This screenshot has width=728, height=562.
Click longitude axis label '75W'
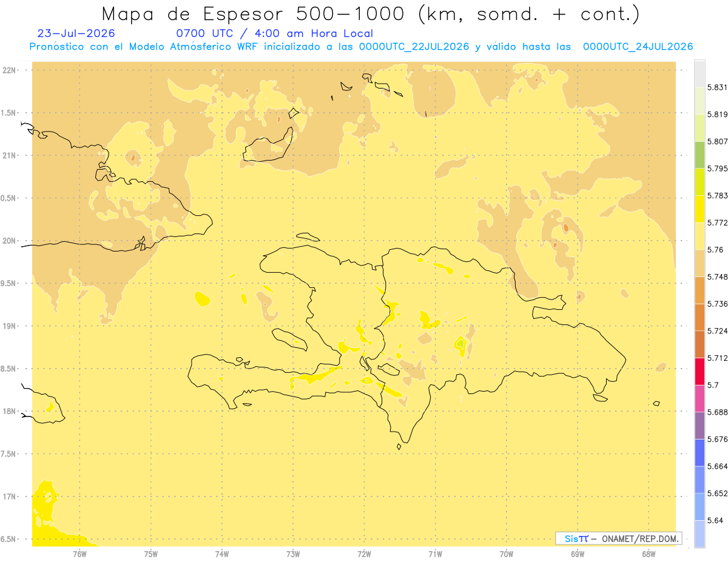151,554
